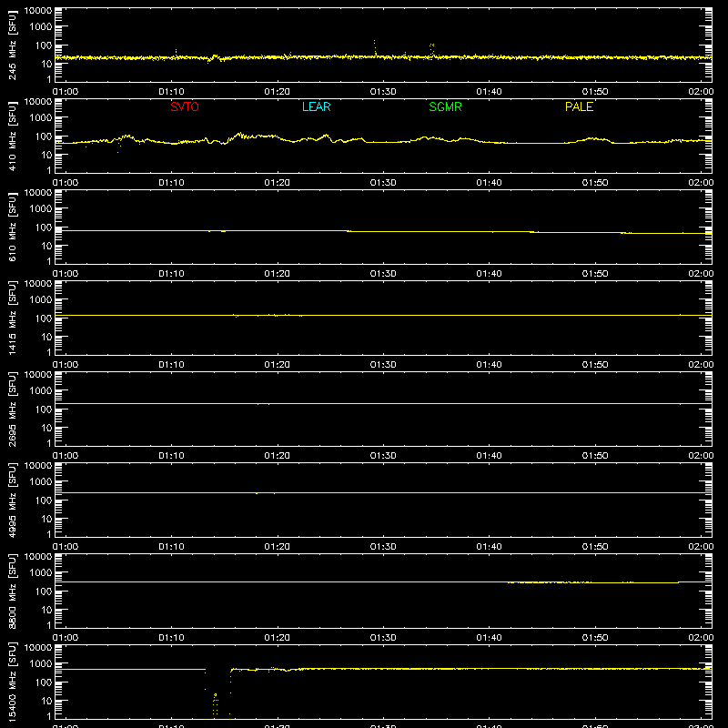This screenshot has height=728, width=728.
Task: Click 01:30 time label under 245 MHz plot
Action: 383,92
